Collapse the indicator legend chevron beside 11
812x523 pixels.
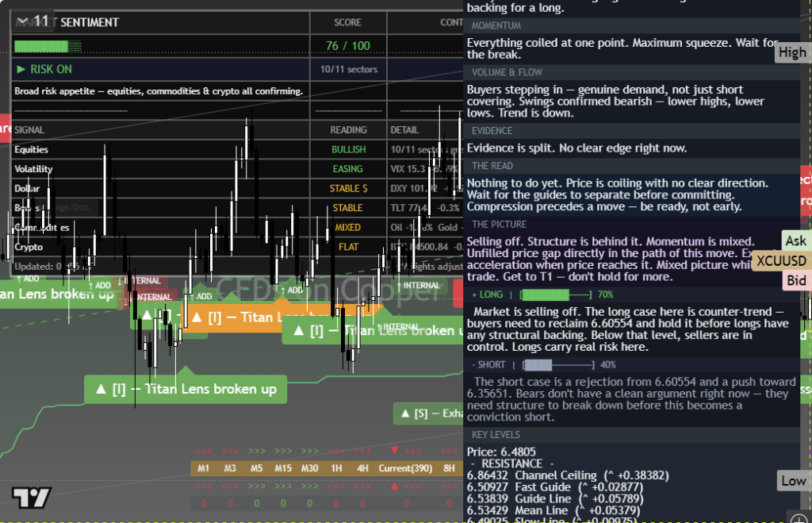(x=22, y=21)
